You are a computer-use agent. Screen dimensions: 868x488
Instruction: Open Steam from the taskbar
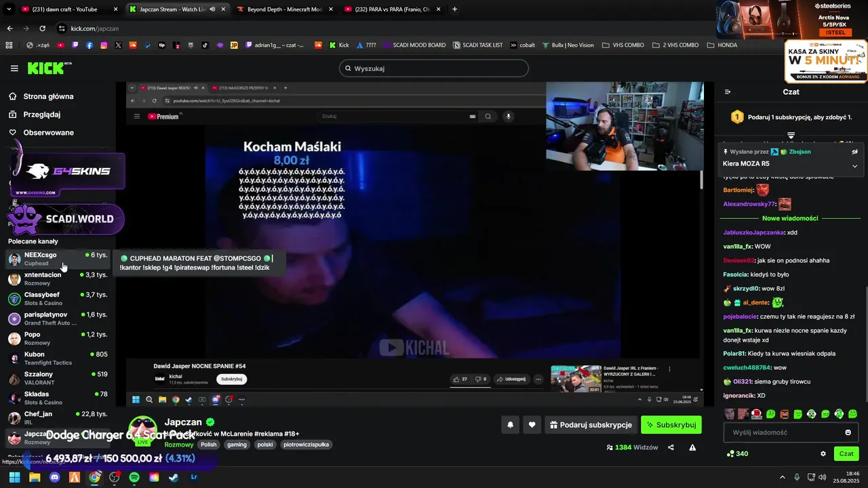point(174,477)
